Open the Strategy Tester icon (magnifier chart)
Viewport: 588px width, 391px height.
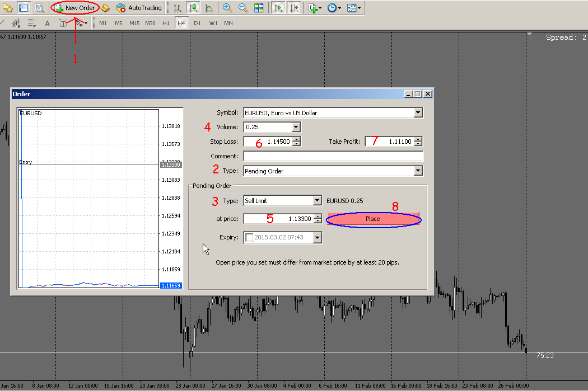39,8
